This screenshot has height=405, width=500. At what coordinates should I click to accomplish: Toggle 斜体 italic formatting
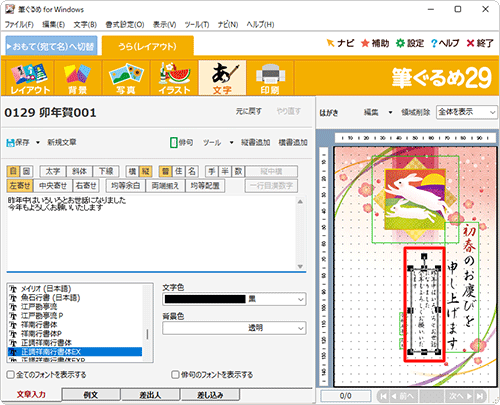[x=79, y=171]
